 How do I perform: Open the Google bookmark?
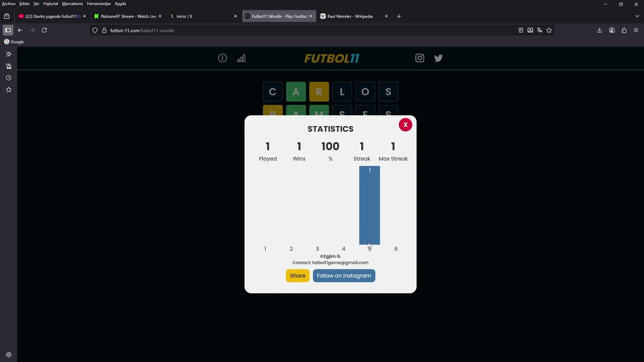[14, 42]
